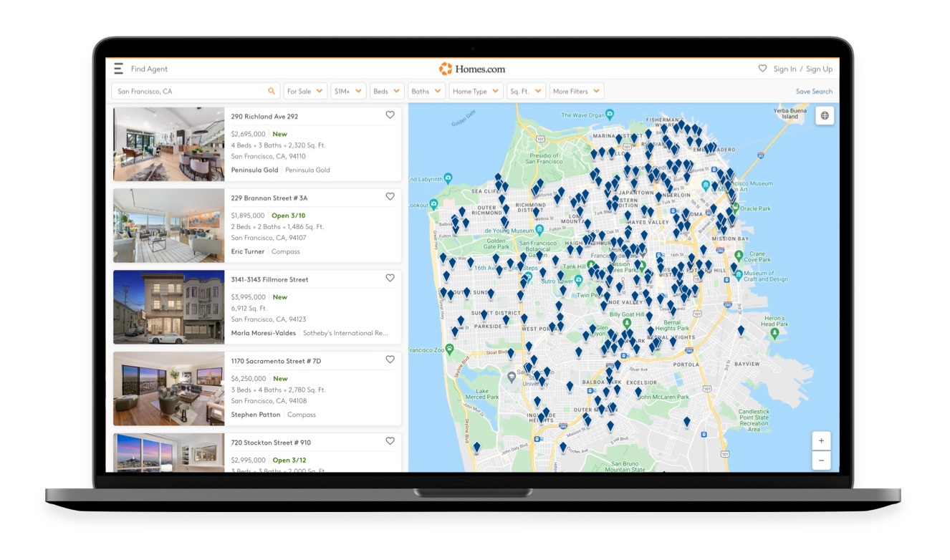Screen dimensions: 950x560
Task: Click the John McLaren Park map label
Action: click(x=664, y=397)
